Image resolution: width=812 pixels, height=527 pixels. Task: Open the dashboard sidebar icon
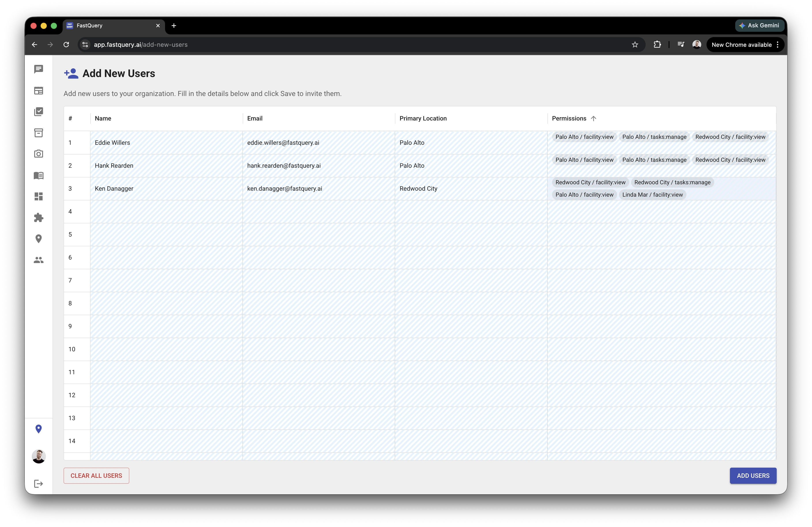click(39, 197)
